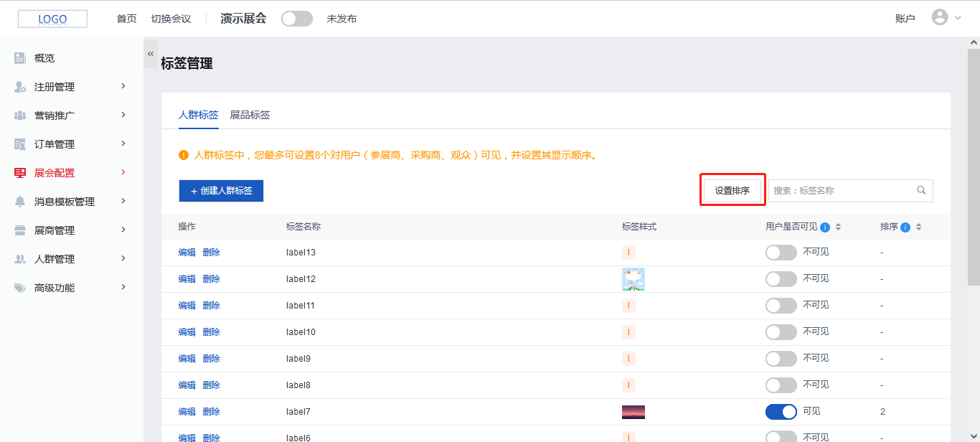Toggle the 未发布 publish switch
This screenshot has height=442, width=980.
tap(297, 19)
